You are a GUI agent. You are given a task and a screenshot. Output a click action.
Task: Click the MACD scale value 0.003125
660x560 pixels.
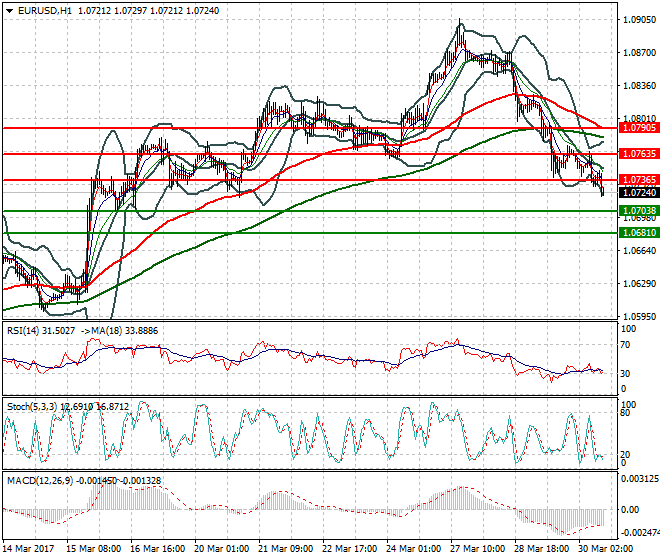(639, 478)
